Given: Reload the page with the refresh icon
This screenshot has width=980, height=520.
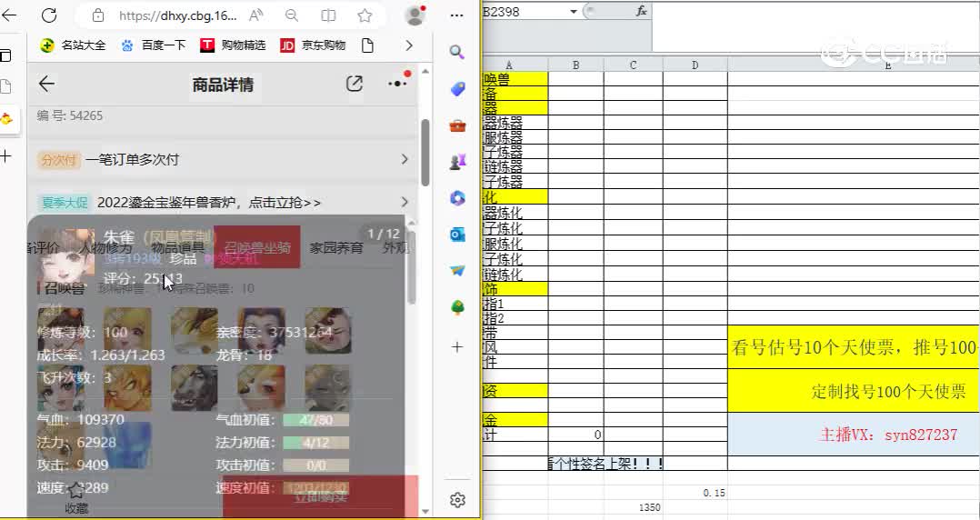Looking at the screenshot, I should click(x=49, y=15).
